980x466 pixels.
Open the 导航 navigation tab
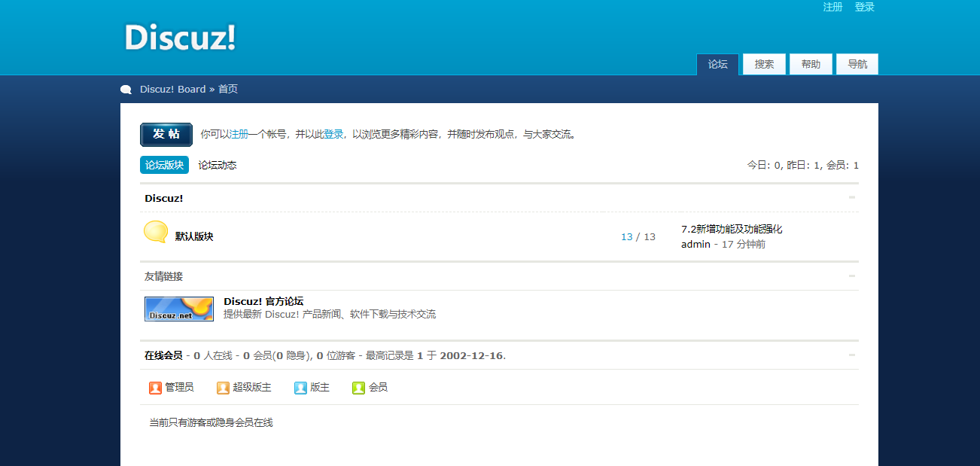[857, 65]
